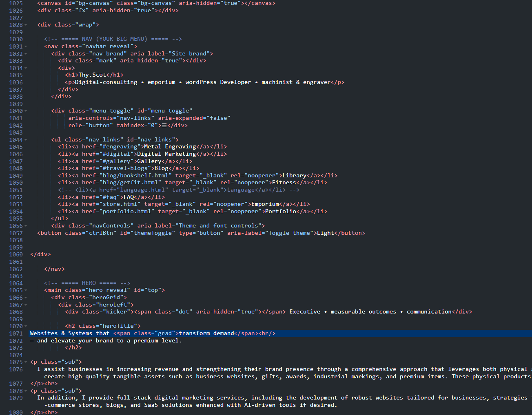Fold the heroTitle h2 at line 1070
Viewport: 532px width, 415px height.
click(26, 326)
